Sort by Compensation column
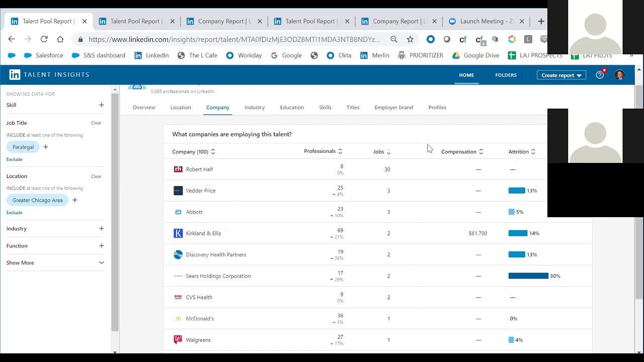Screen dimensions: 644x362 click(x=462, y=152)
